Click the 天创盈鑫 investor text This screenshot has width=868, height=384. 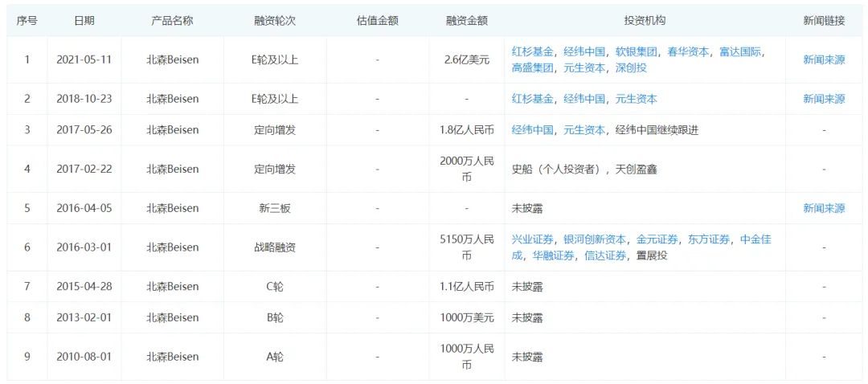(x=636, y=170)
